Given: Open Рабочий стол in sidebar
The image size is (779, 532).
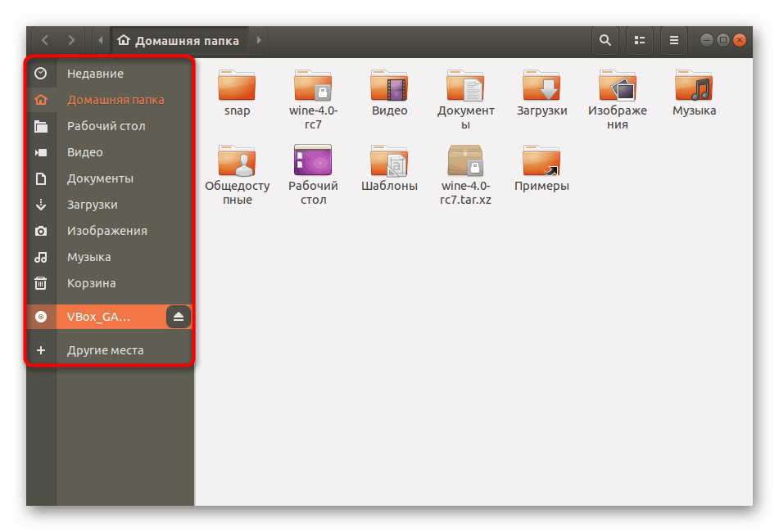Looking at the screenshot, I should pyautogui.click(x=110, y=126).
